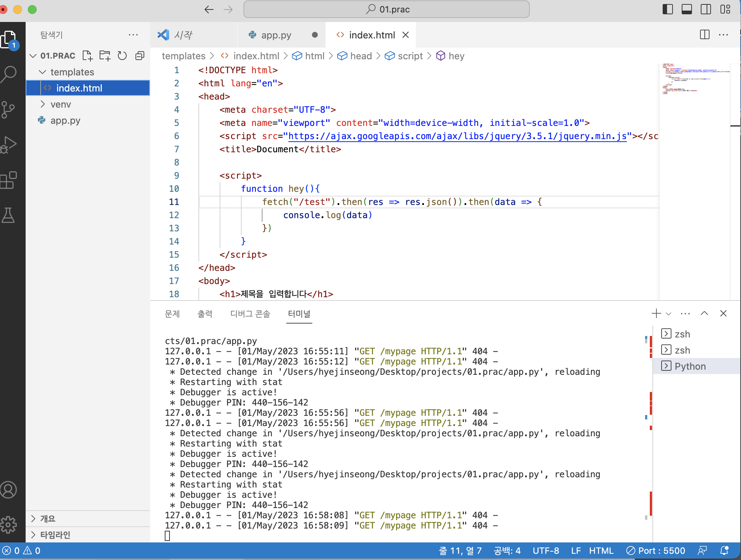741x560 pixels.
Task: Switch to the 시작 welcome tab
Action: click(194, 35)
